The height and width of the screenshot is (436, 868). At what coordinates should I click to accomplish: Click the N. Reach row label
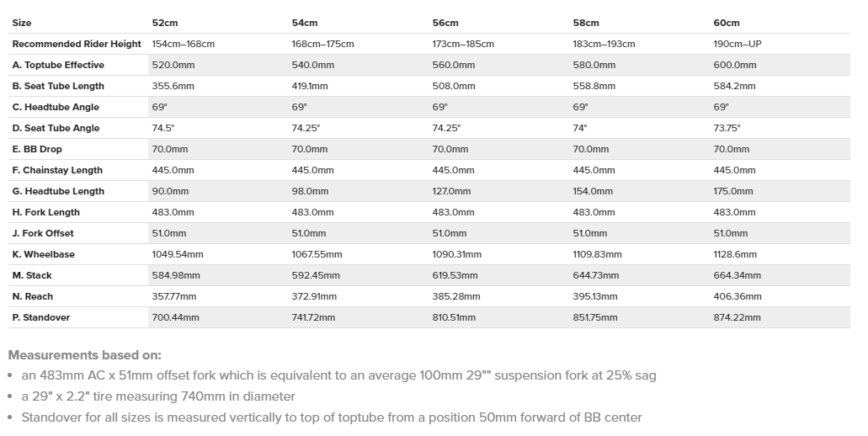click(x=33, y=296)
